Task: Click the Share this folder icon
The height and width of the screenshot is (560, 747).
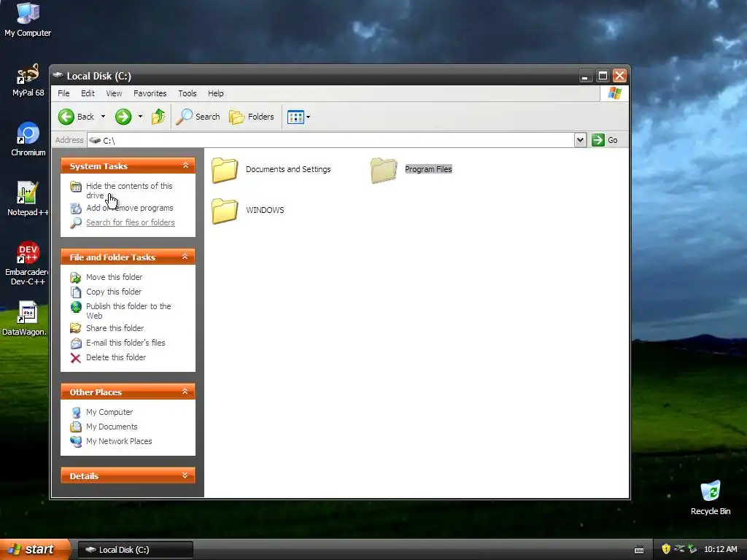Action: (x=76, y=328)
